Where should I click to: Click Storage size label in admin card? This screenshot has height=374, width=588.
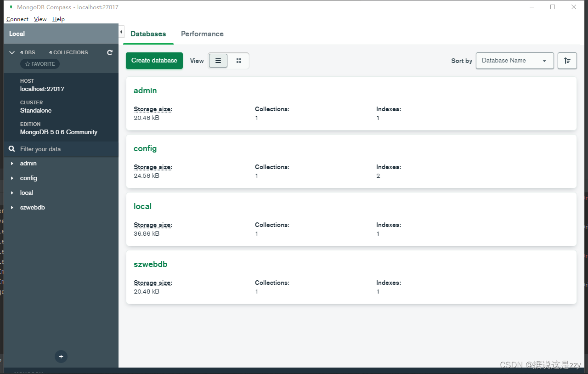pos(153,109)
